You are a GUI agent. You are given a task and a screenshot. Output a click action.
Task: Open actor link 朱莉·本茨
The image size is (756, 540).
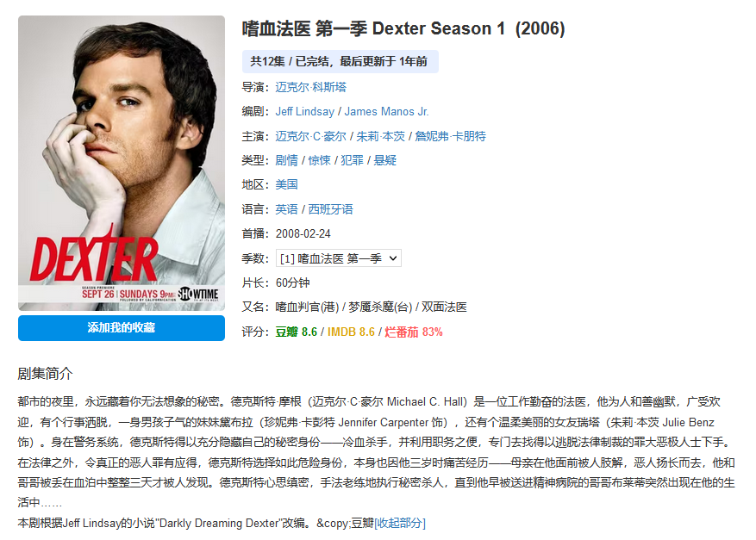tap(380, 136)
